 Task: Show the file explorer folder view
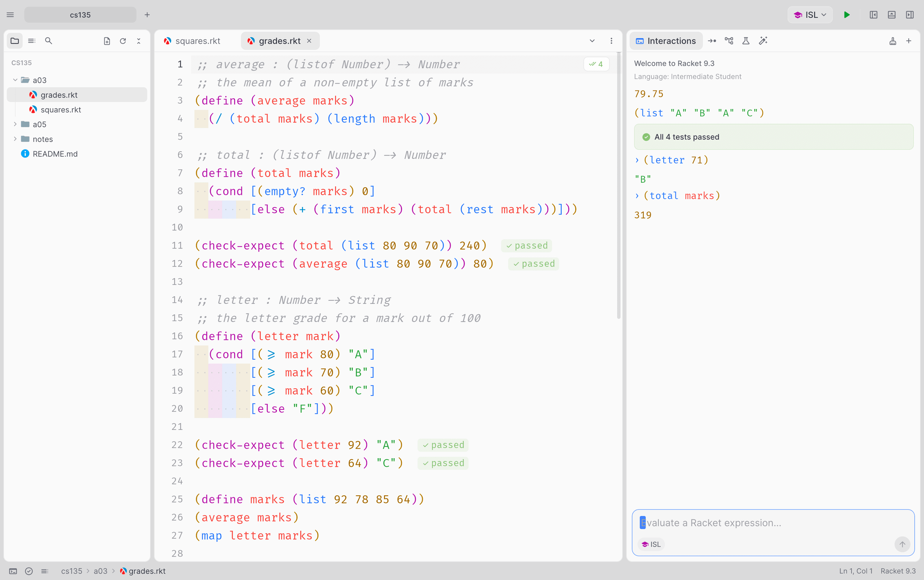pyautogui.click(x=15, y=41)
